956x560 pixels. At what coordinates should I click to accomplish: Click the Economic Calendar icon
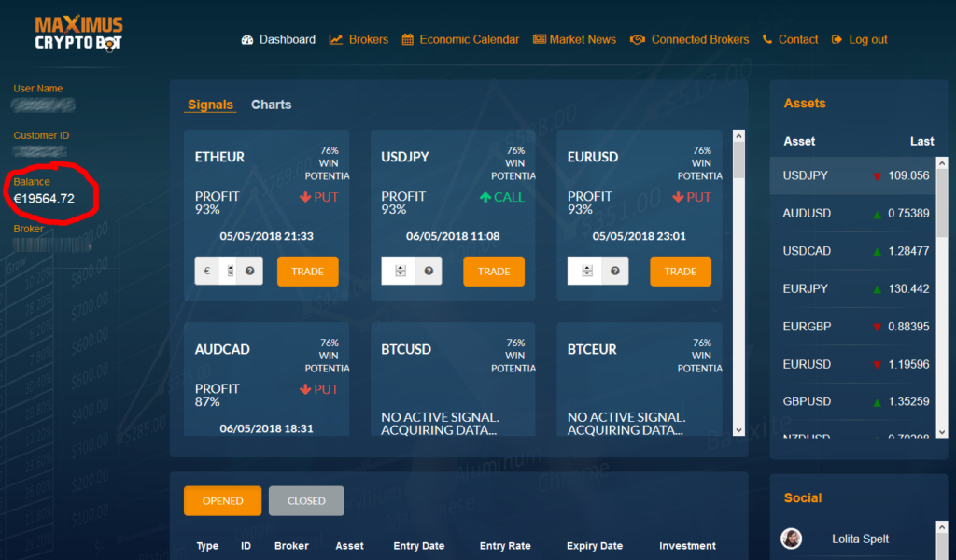(x=407, y=39)
